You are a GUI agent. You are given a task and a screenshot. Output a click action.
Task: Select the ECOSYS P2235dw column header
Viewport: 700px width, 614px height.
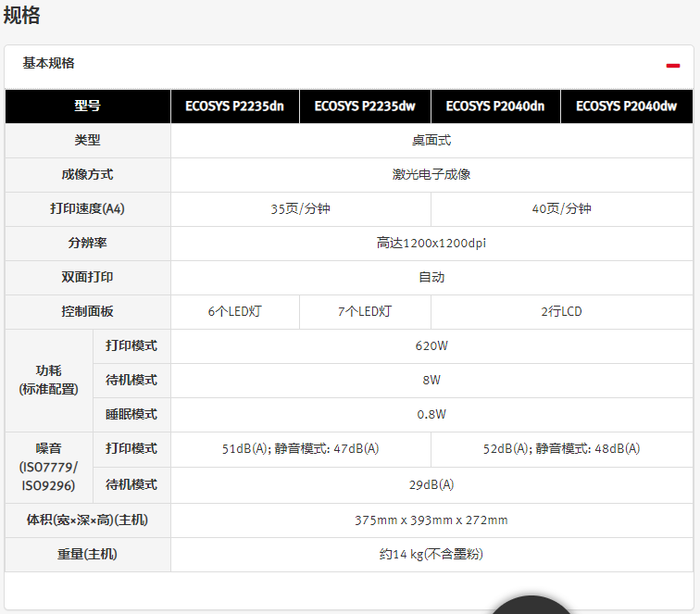[x=365, y=107]
